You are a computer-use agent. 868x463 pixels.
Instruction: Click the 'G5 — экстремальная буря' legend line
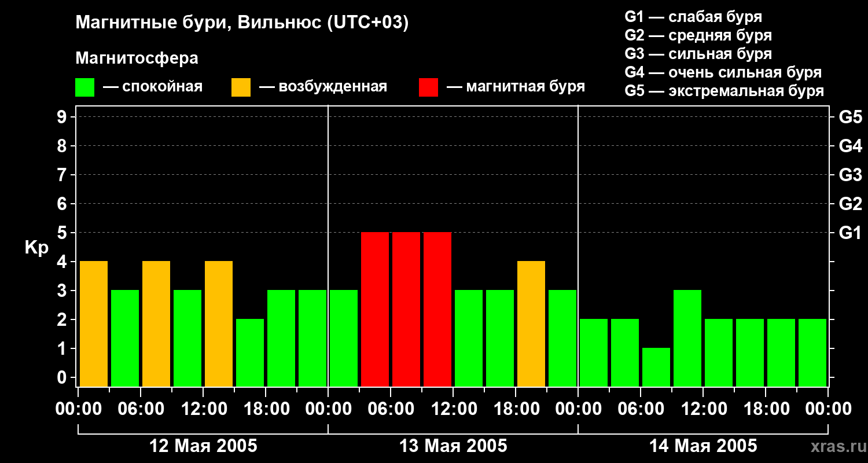coord(724,91)
